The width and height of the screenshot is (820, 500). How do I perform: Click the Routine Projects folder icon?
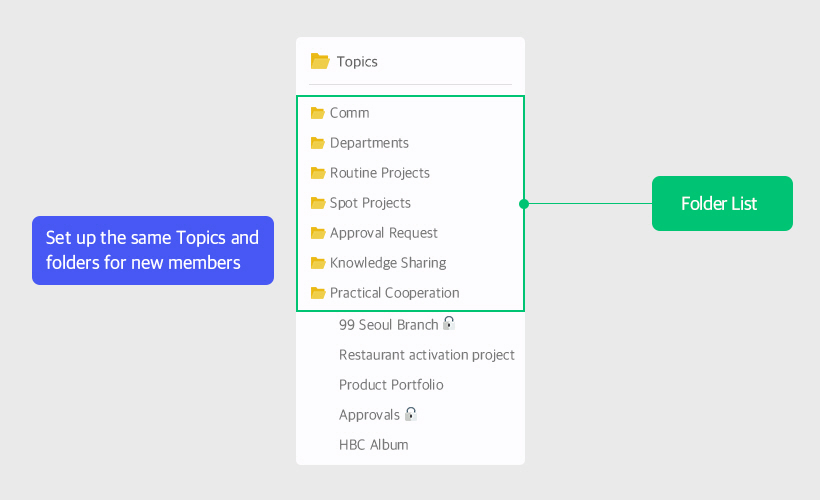tap(317, 173)
